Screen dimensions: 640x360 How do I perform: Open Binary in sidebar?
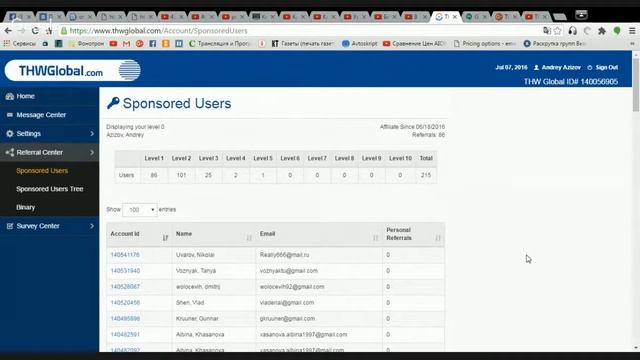point(25,207)
